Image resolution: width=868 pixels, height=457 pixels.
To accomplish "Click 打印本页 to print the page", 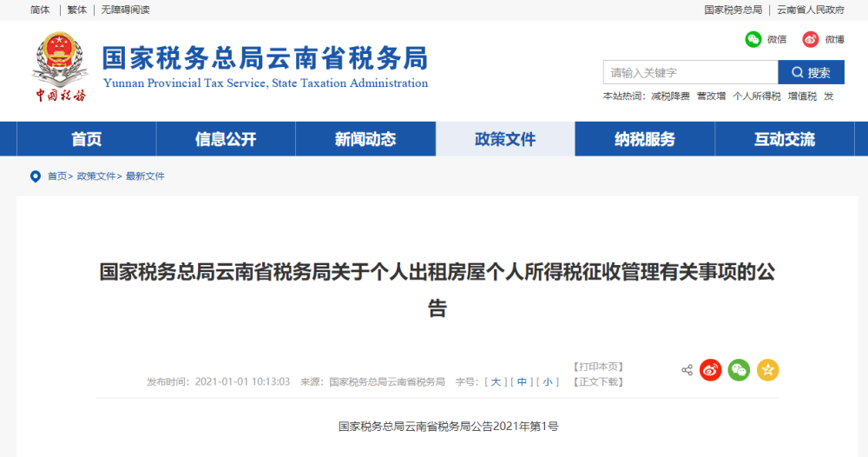I will (x=598, y=367).
